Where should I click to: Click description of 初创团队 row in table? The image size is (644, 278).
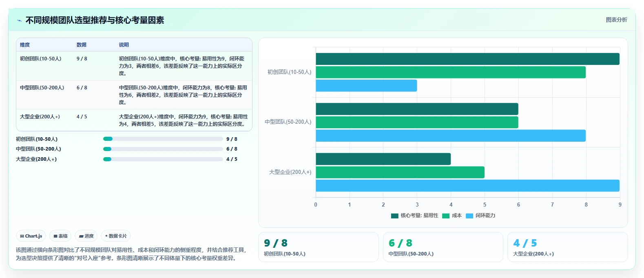(x=183, y=66)
